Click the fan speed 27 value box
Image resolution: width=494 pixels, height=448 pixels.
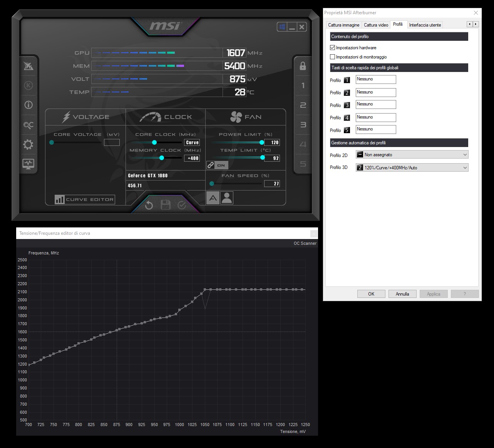[272, 184]
